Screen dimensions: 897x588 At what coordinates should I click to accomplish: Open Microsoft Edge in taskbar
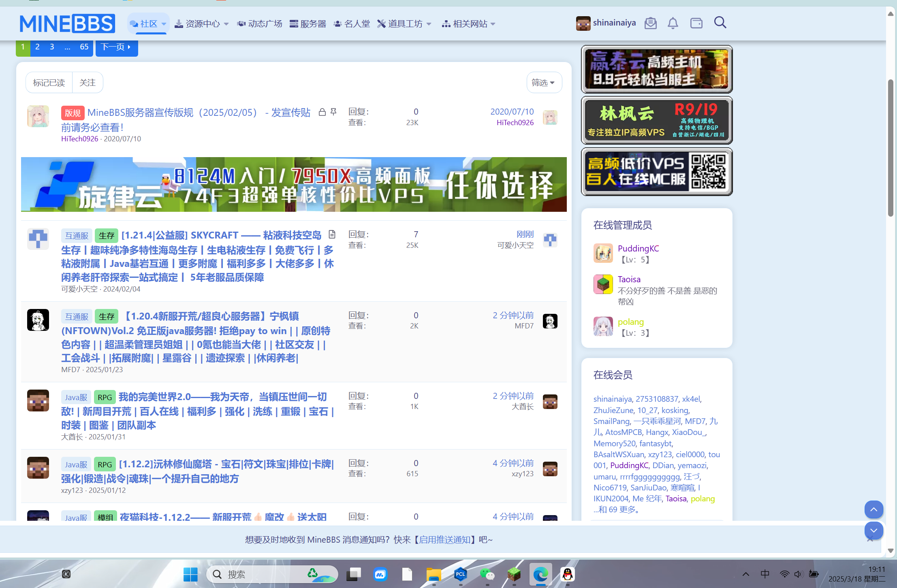click(x=540, y=574)
